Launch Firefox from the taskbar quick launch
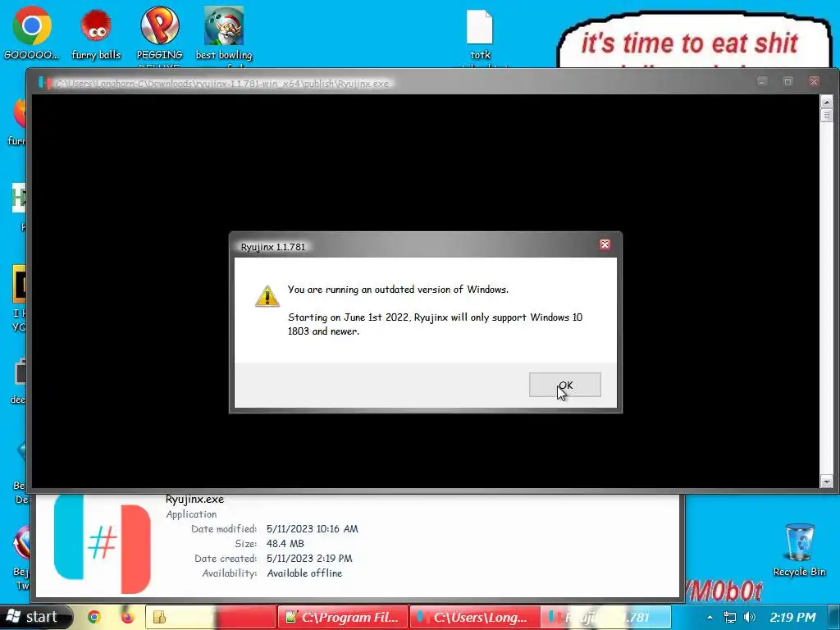This screenshot has height=630, width=840. pos(127,617)
